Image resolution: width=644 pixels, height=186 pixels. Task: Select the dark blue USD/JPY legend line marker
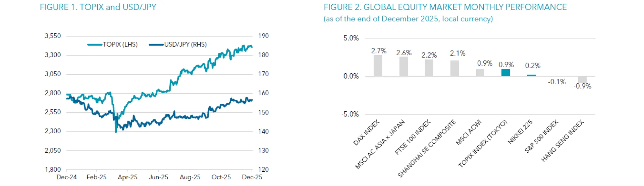point(156,44)
